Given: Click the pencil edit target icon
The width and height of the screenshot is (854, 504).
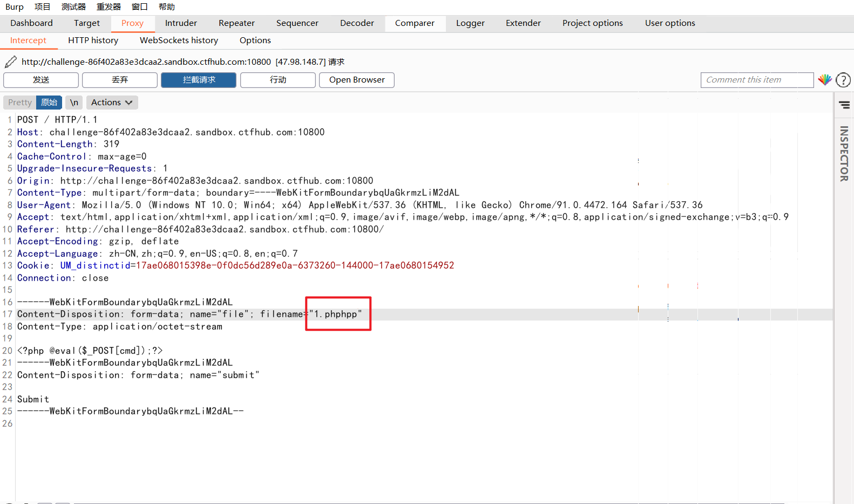Looking at the screenshot, I should (x=10, y=62).
